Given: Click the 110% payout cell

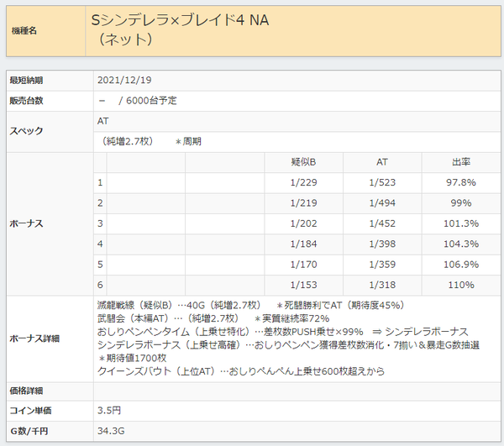Looking at the screenshot, I should (461, 285).
